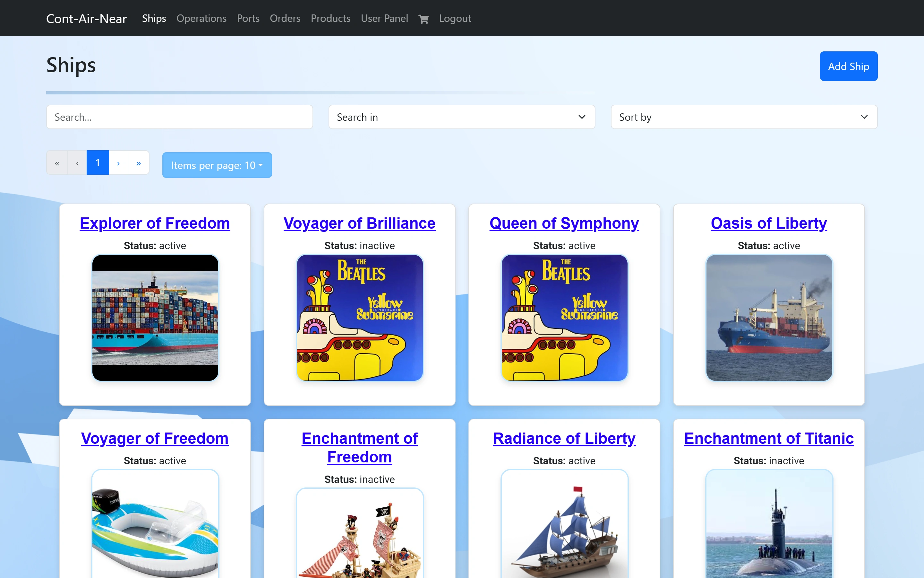924x578 pixels.
Task: Open the Explorer of Freedom link
Action: [155, 223]
